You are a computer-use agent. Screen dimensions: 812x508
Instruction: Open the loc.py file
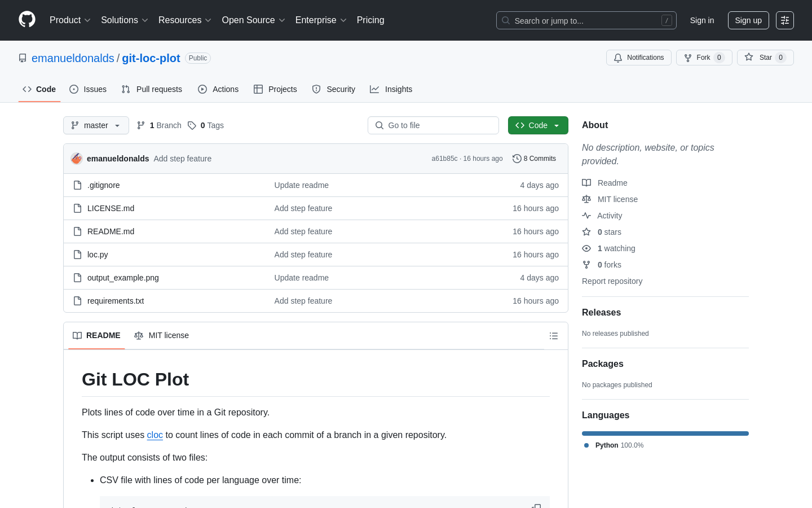pyautogui.click(x=98, y=255)
